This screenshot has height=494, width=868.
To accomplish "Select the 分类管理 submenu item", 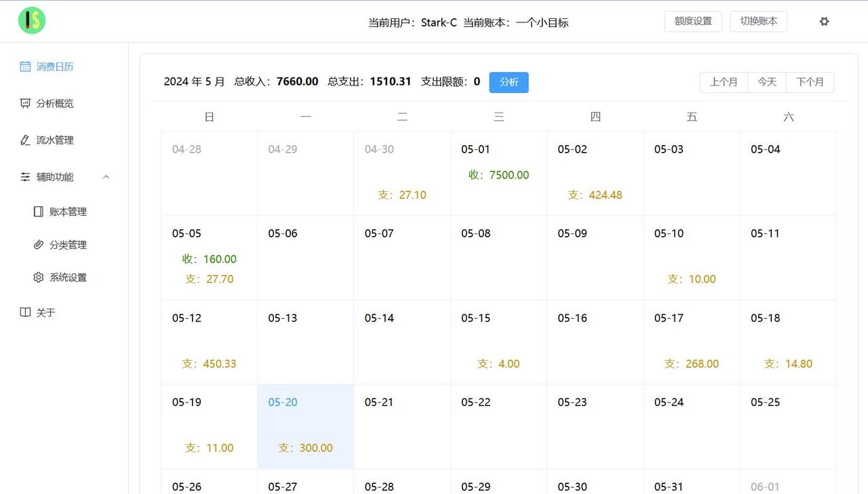I will tap(64, 244).
